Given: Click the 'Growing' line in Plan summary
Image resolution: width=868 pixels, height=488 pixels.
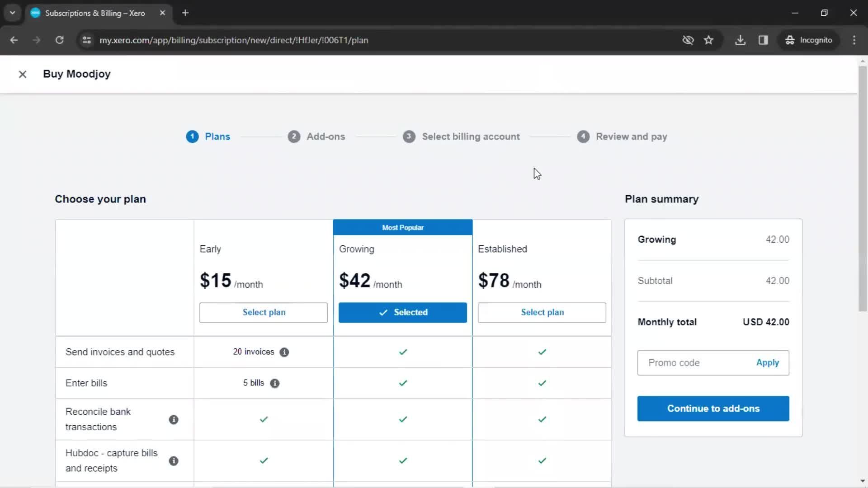Looking at the screenshot, I should [x=713, y=239].
